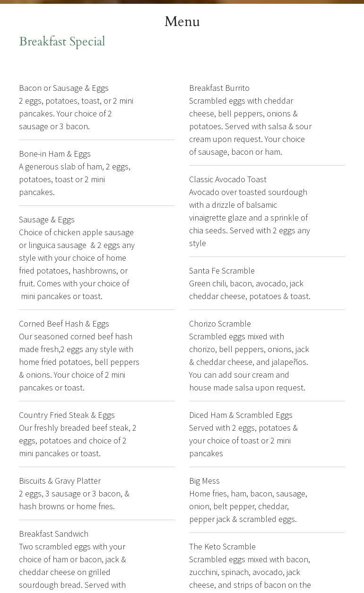
Task: Click the Big Mess item title
Action: [x=204, y=481]
